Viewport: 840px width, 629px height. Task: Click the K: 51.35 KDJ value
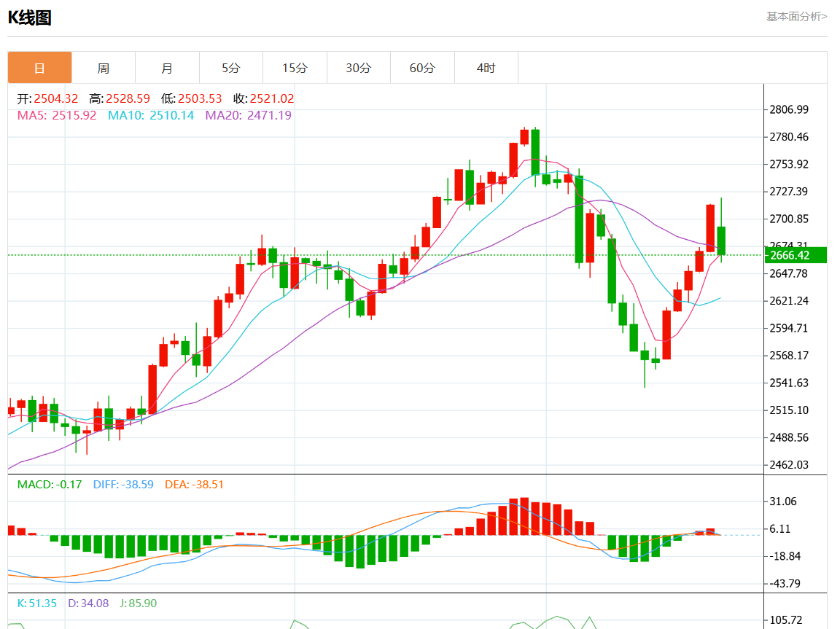(x=37, y=603)
